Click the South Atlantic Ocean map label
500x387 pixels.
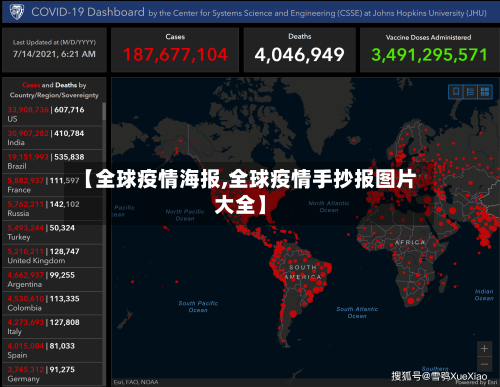click(x=357, y=313)
